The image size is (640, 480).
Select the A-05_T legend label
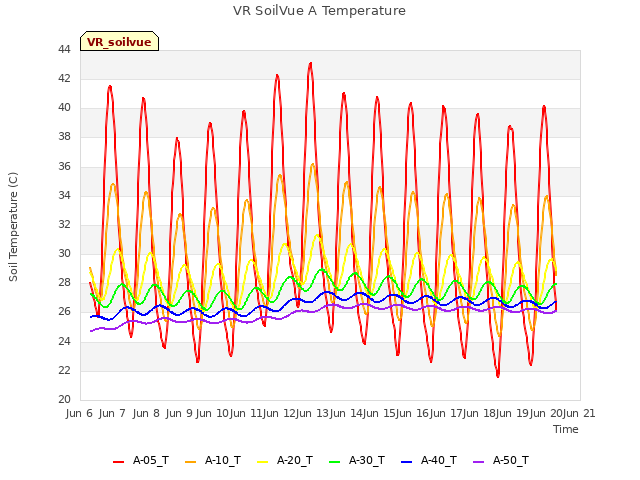pyautogui.click(x=151, y=460)
